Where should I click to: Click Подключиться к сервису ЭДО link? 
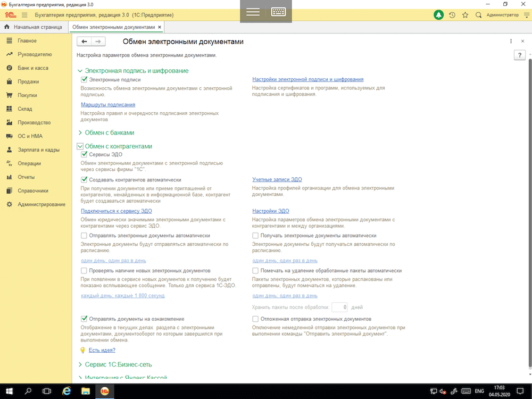[x=117, y=211]
